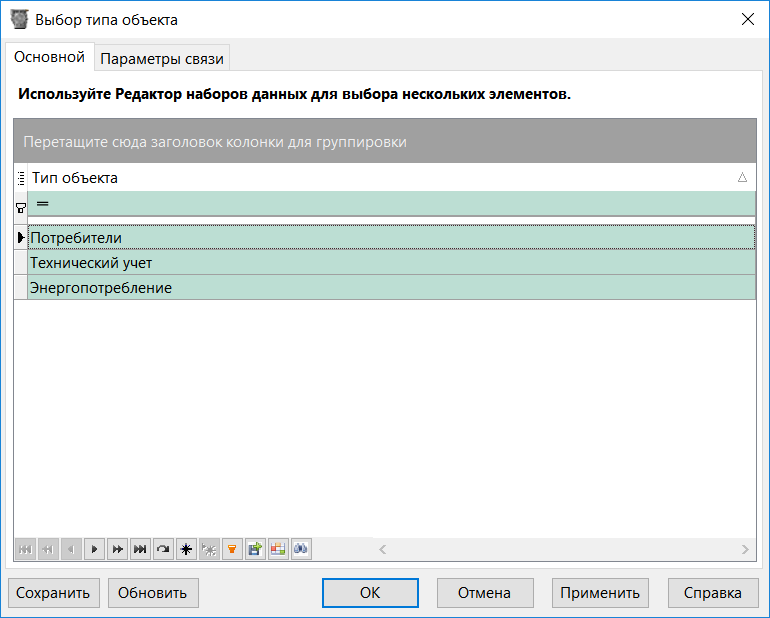This screenshot has width=770, height=618.
Task: Open the binoculars search icon
Action: [x=301, y=549]
